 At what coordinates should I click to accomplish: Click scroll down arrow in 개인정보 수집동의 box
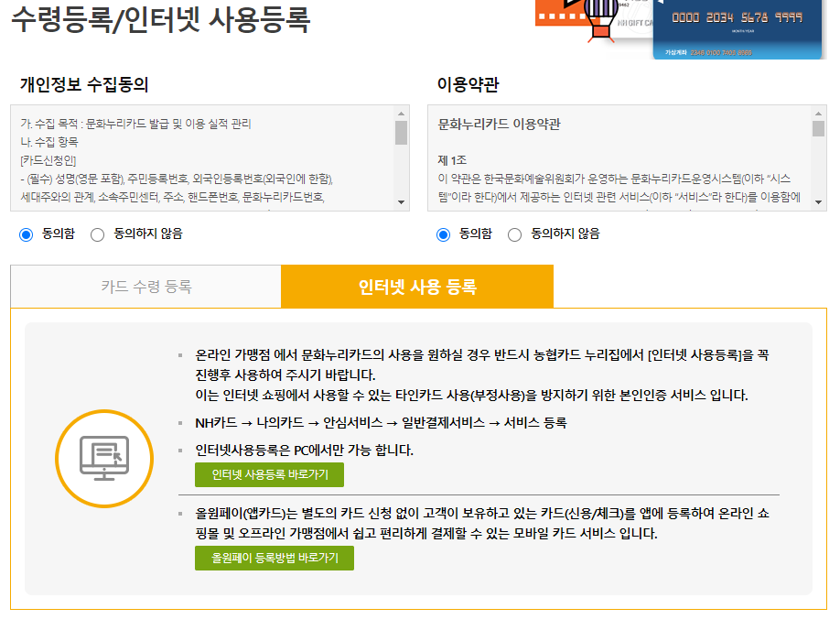(x=402, y=202)
